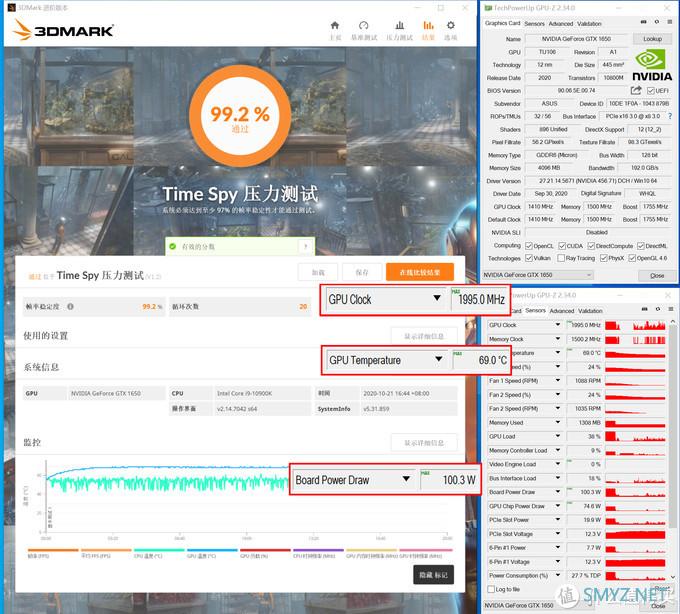Toggle the DirectCompute checkbox
The height and width of the screenshot is (614, 680).
(x=591, y=246)
